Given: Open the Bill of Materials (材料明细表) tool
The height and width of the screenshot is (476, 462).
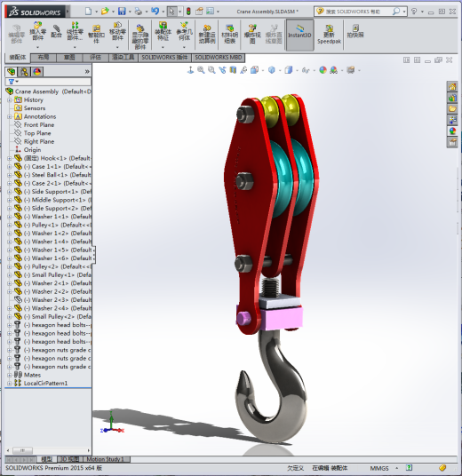Looking at the screenshot, I should pyautogui.click(x=229, y=34).
